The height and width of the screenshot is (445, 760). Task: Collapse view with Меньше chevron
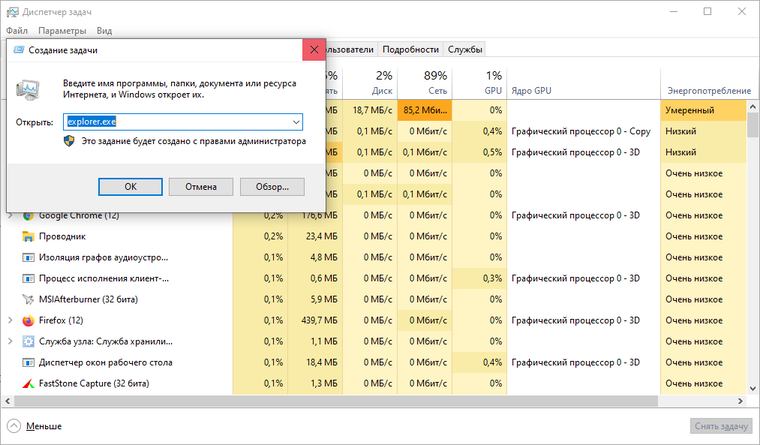tap(14, 426)
